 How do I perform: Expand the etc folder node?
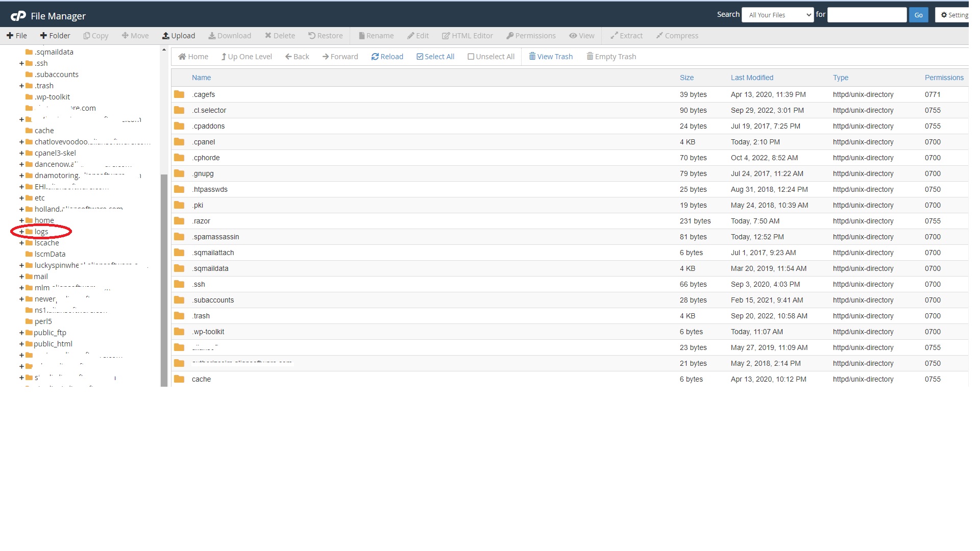[21, 198]
